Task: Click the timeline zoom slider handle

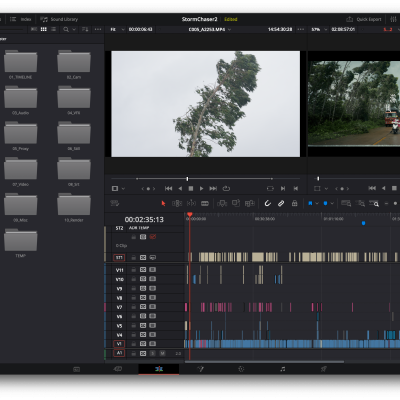Action: 395,203
